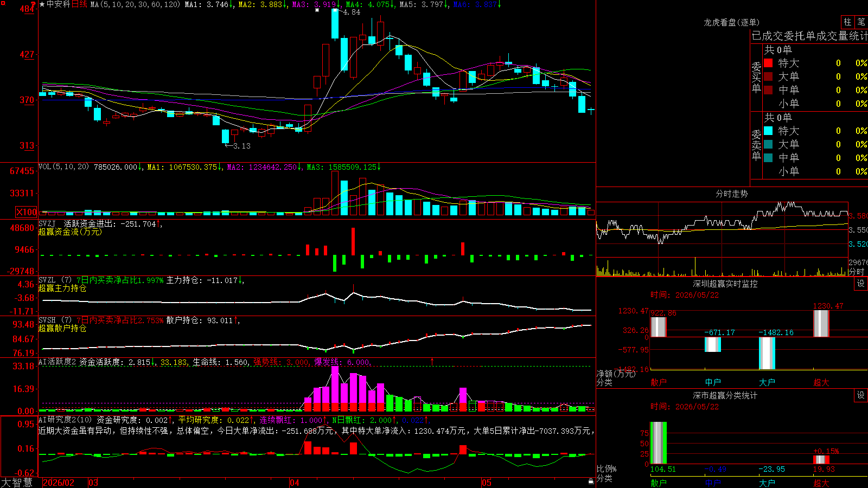This screenshot has width=868, height=488.
Task: Click the SVSH 超赢散户持仓 indicator label
Action: tap(55, 320)
